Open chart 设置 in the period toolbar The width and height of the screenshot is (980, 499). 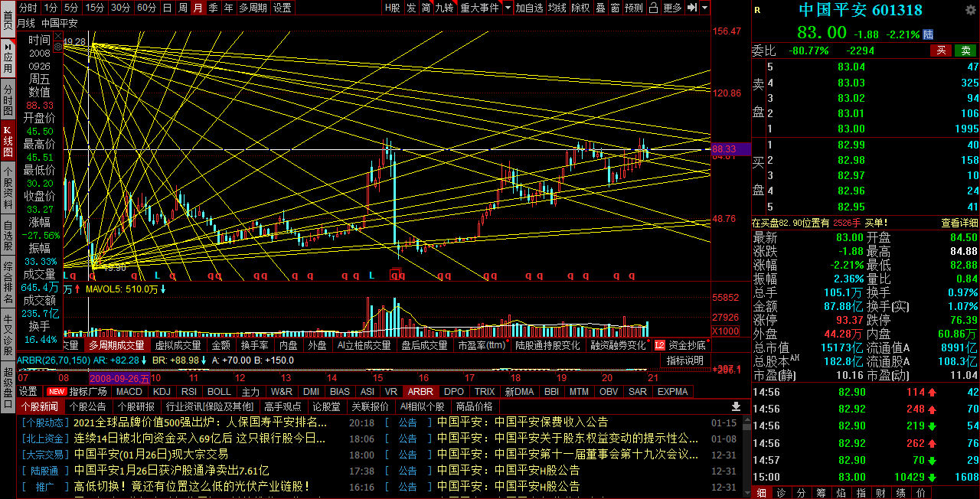[283, 8]
